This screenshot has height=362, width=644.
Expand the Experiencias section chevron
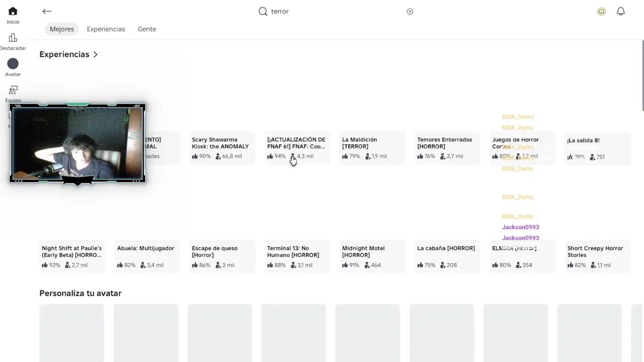coord(96,54)
